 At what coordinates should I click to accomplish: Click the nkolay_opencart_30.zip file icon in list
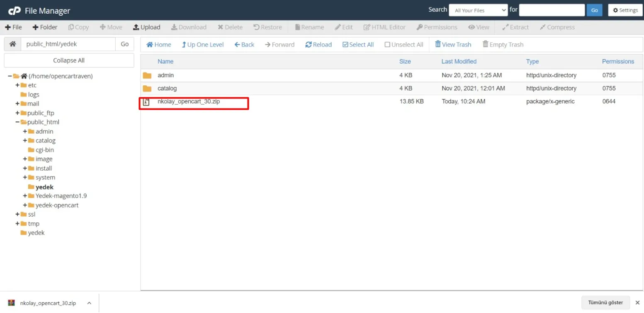pos(146,102)
